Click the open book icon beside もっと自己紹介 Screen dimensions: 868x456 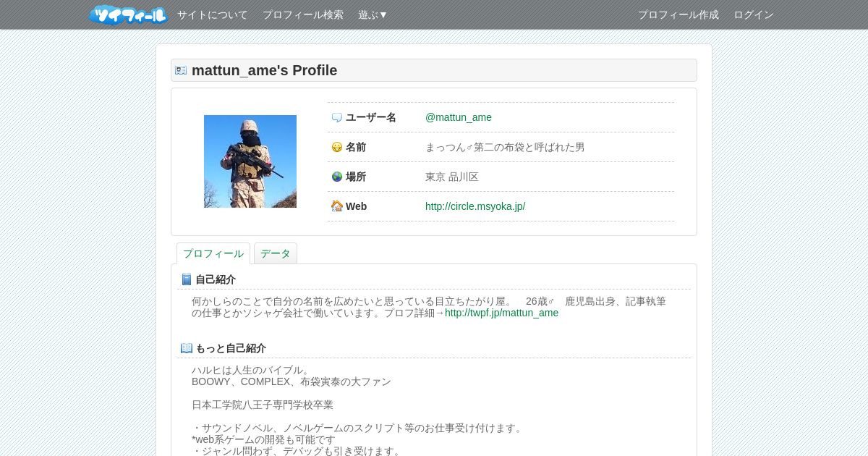tap(187, 348)
